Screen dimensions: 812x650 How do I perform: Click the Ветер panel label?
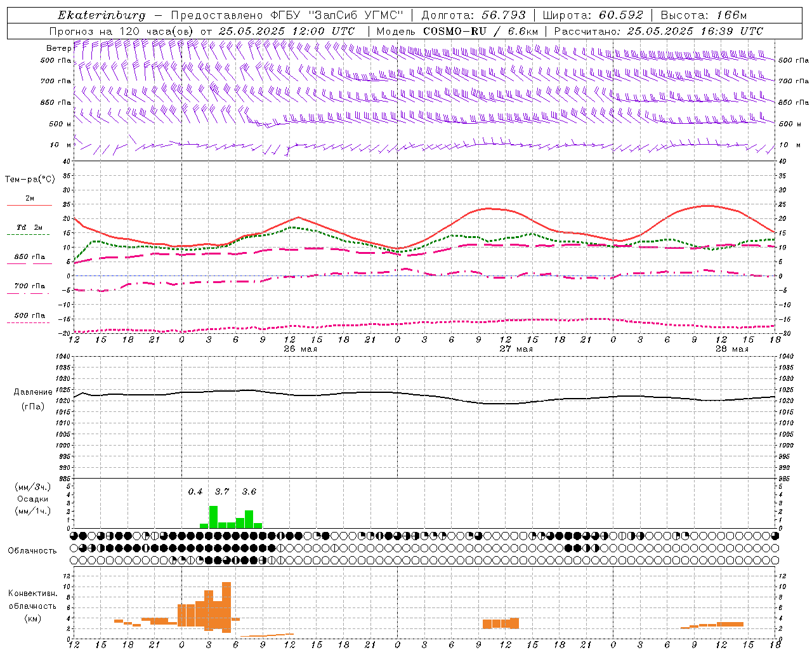coord(58,48)
